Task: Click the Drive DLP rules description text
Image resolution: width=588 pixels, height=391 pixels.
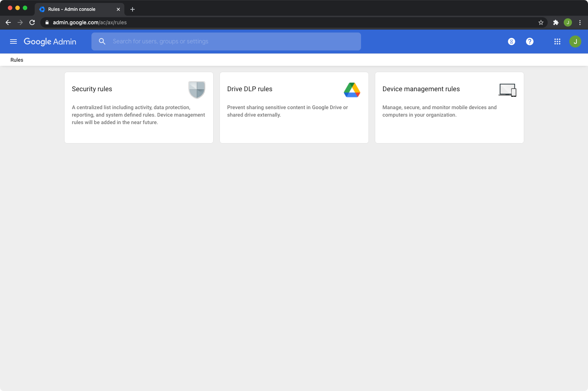Action: (x=287, y=111)
